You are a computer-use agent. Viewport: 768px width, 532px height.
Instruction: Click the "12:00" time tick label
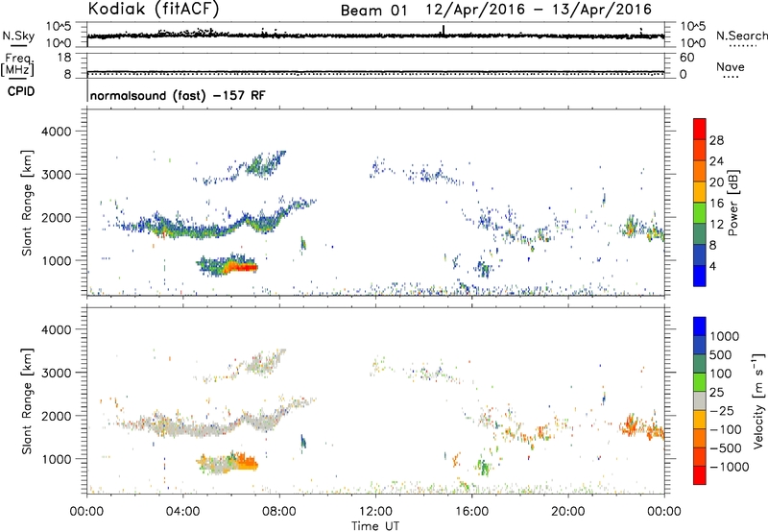point(375,512)
